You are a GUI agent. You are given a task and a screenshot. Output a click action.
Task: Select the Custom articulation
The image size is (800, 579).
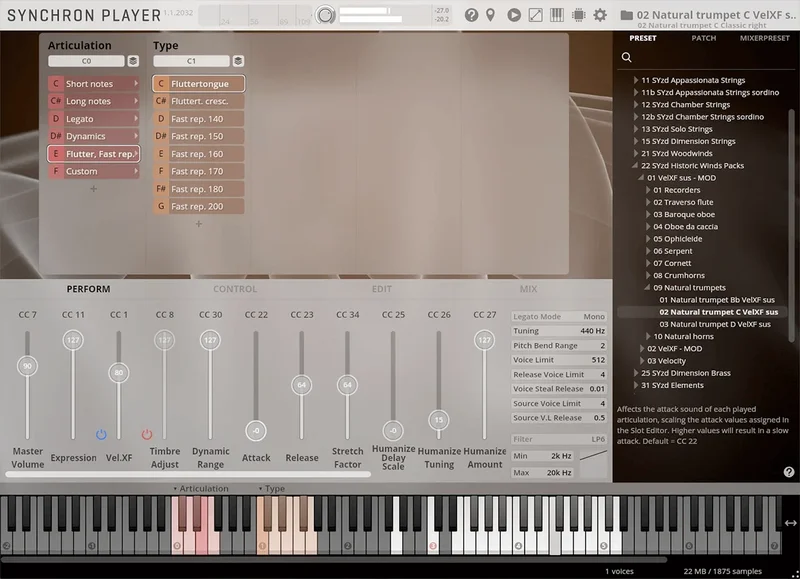pyautogui.click(x=94, y=171)
